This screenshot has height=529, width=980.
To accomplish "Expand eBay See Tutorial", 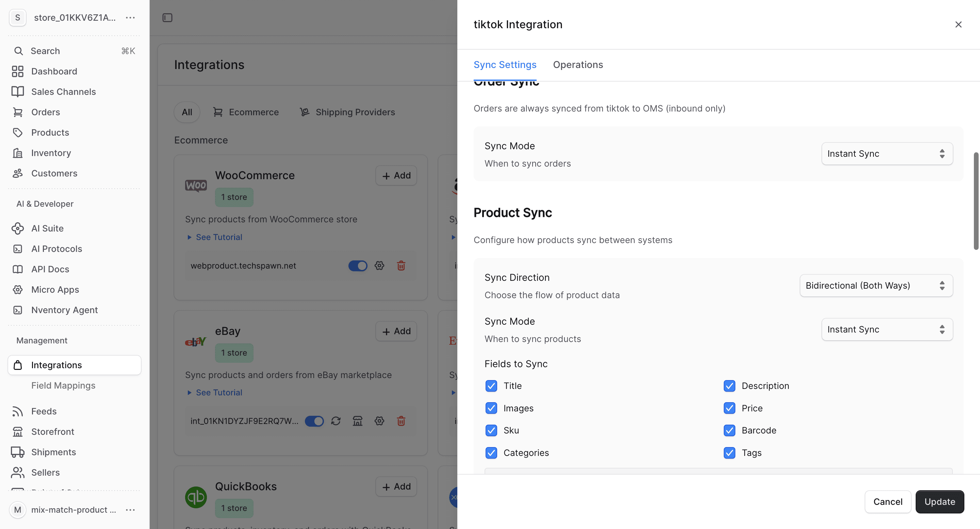I will coord(215,393).
